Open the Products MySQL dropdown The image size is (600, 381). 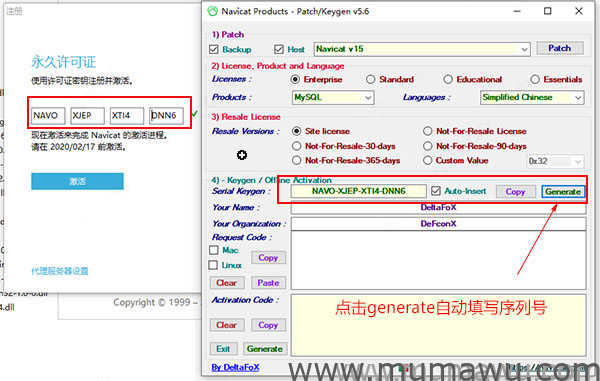point(333,98)
